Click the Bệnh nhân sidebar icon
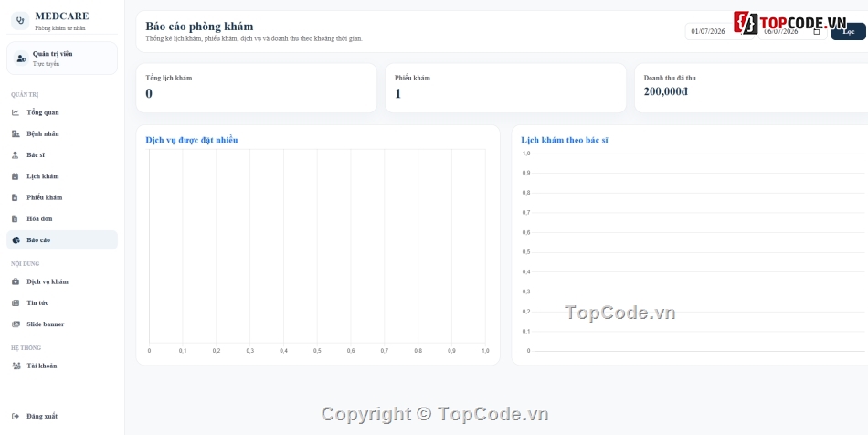Screen dimensions: 868x435 [16, 134]
